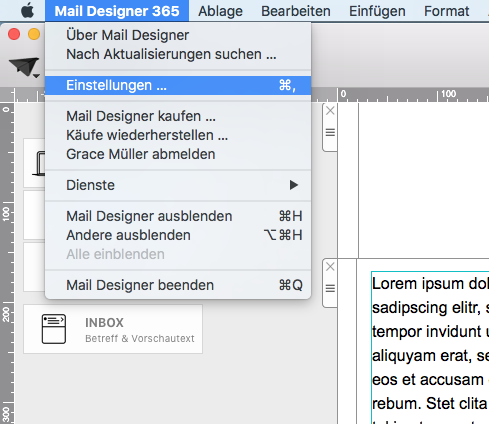Image resolution: width=489 pixels, height=424 pixels.
Task: Click the paper plane send icon
Action: 23,66
